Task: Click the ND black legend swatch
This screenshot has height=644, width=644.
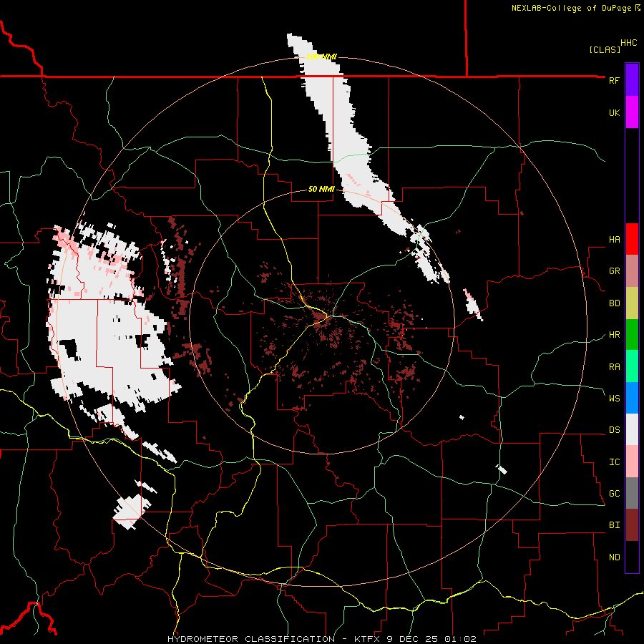Action: coord(632,557)
